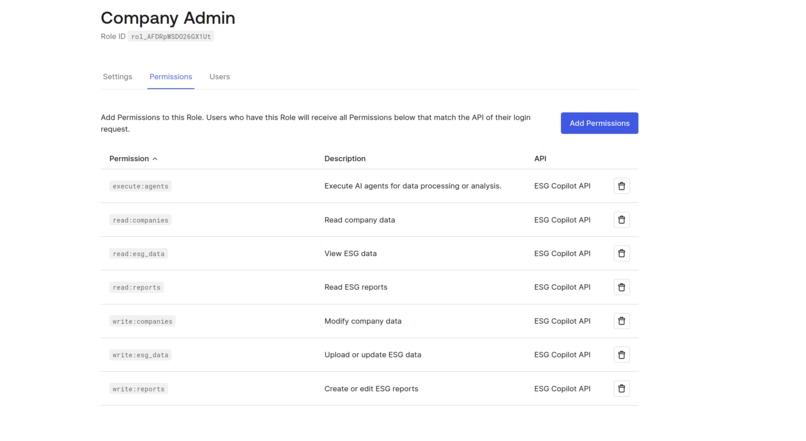The height and width of the screenshot is (441, 806).
Task: Click the Add Permissions button
Action: [599, 123]
